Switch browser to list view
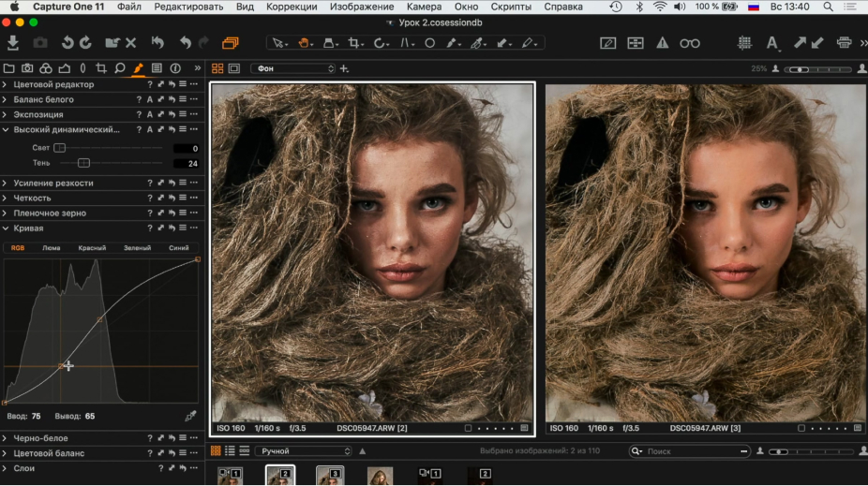 230,451
